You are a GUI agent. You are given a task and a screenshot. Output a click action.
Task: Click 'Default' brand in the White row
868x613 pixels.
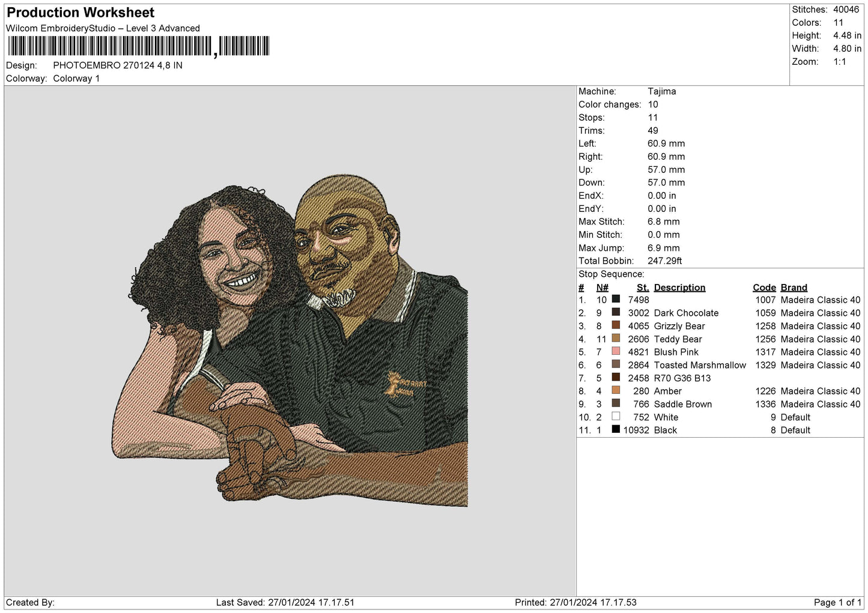pos(795,417)
